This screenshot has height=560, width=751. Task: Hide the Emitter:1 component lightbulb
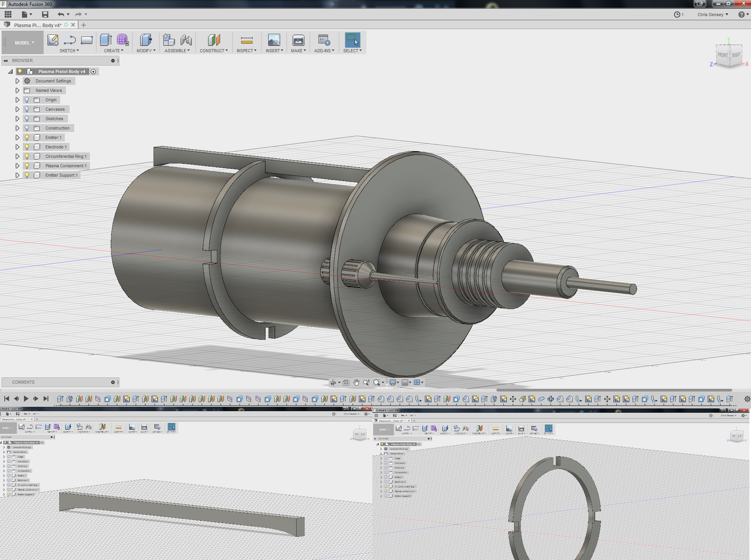[x=27, y=137]
